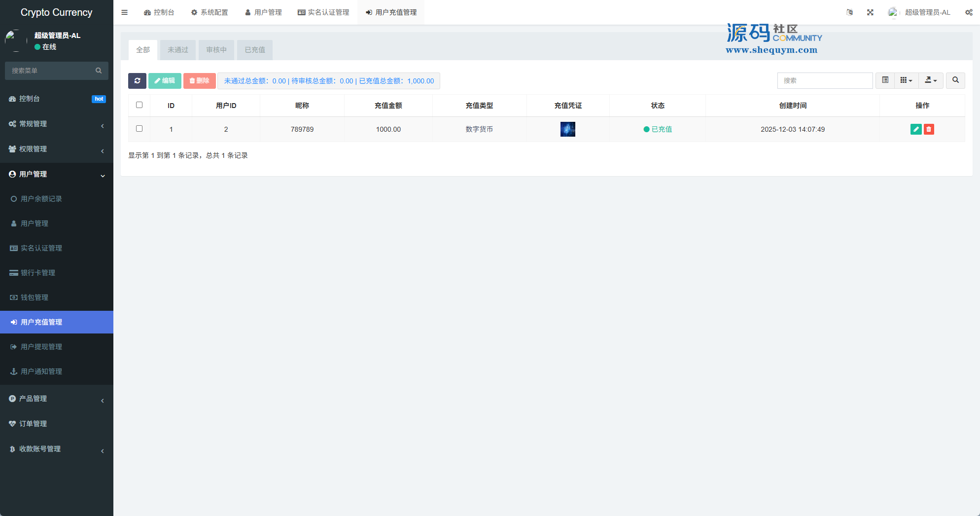The height and width of the screenshot is (516, 980).
Task: Toggle the sidebar hamburger menu icon
Action: click(125, 12)
